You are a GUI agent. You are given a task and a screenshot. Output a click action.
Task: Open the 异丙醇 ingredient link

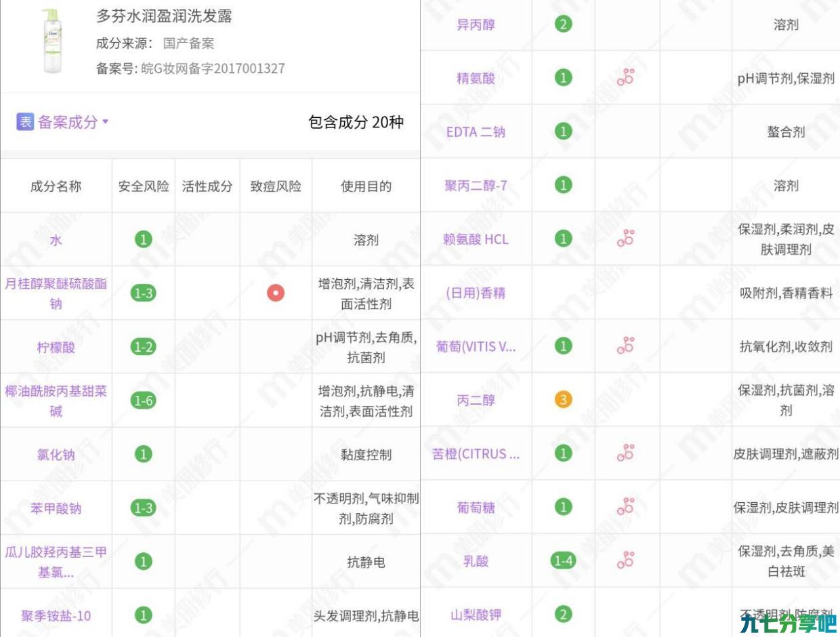tap(476, 24)
